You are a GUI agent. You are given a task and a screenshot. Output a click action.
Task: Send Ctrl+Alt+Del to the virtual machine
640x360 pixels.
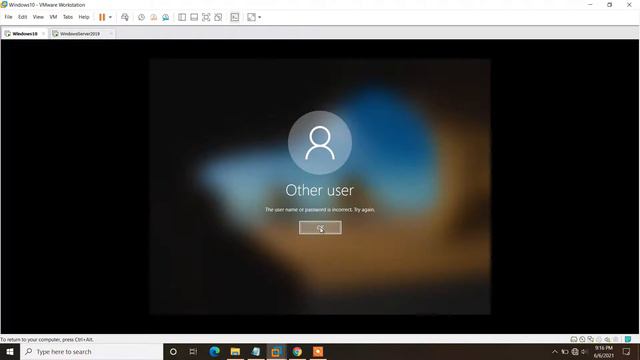pos(125,17)
